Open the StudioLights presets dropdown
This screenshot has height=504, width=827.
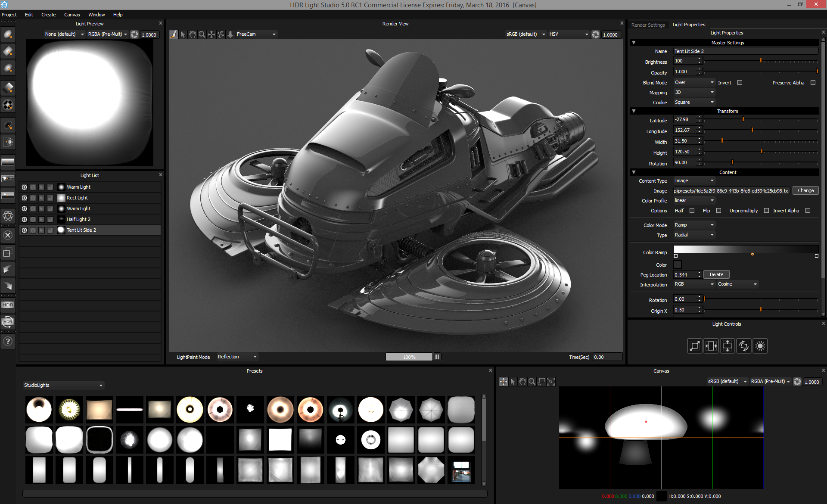click(63, 385)
